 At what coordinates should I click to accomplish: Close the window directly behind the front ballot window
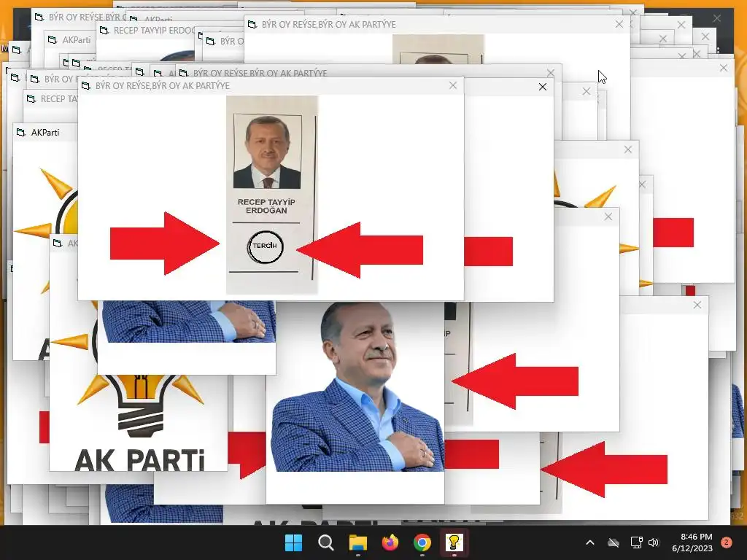543,87
